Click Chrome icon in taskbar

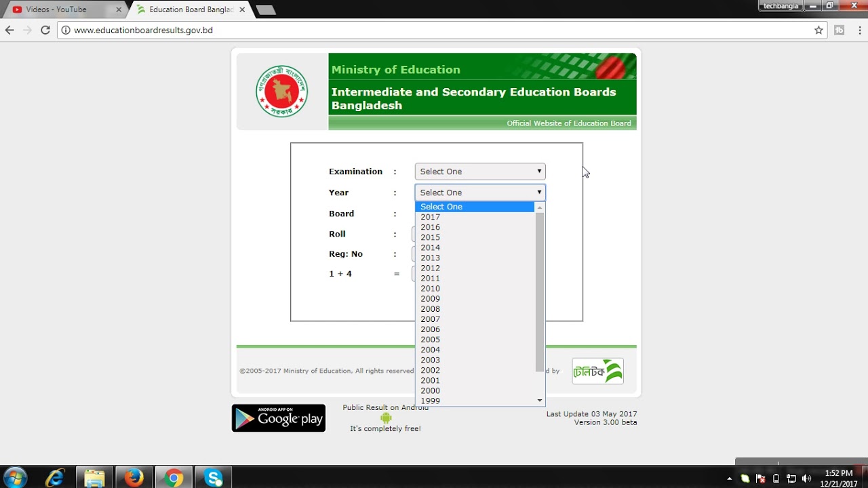click(x=174, y=478)
